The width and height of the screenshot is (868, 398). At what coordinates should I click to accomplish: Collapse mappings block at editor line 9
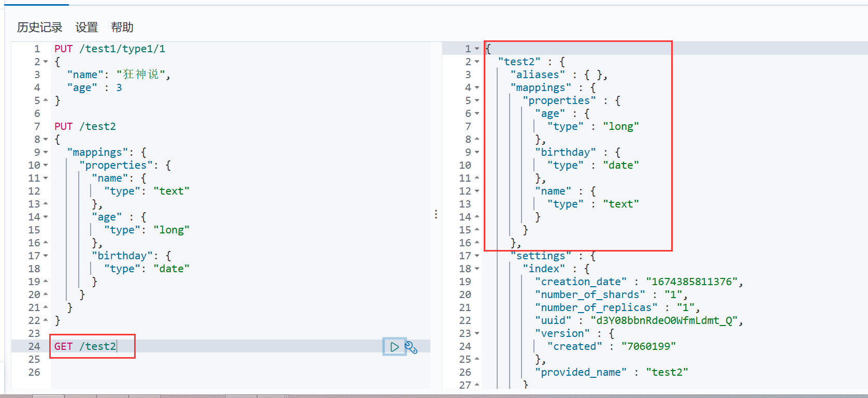point(46,153)
